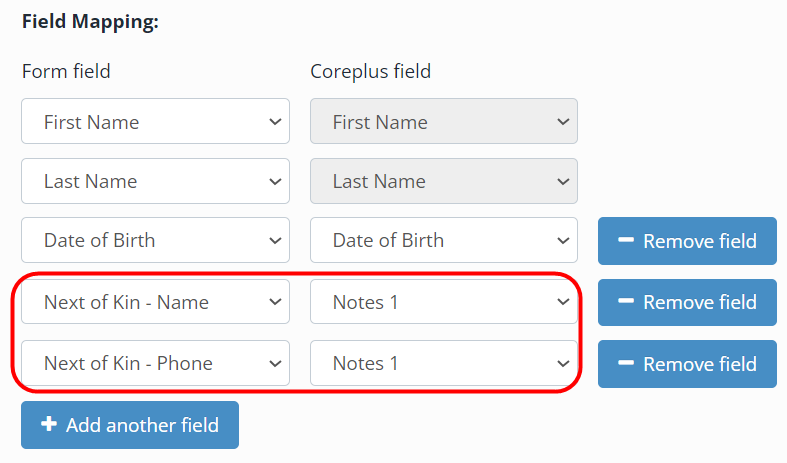Open the Next of Kin - Name dropdown

pos(156,302)
